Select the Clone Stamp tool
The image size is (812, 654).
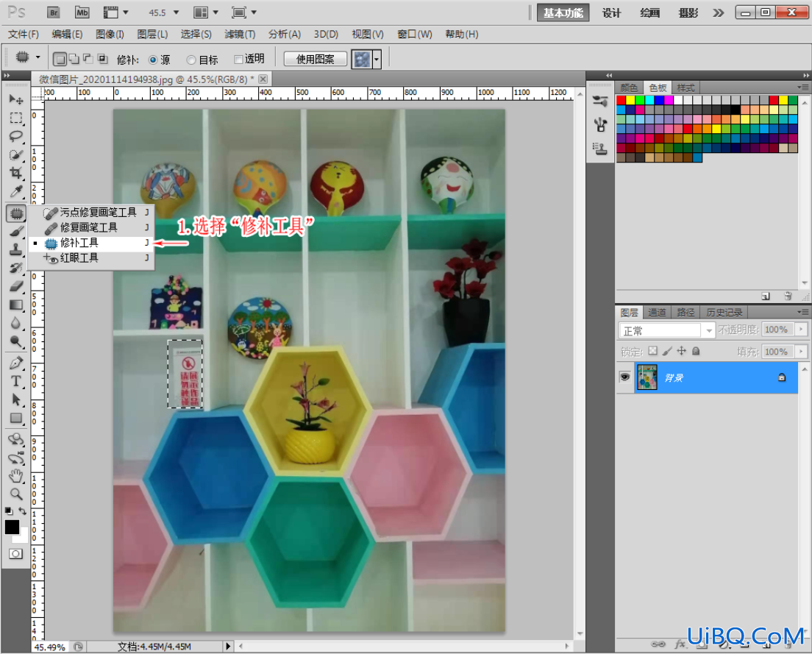16,249
